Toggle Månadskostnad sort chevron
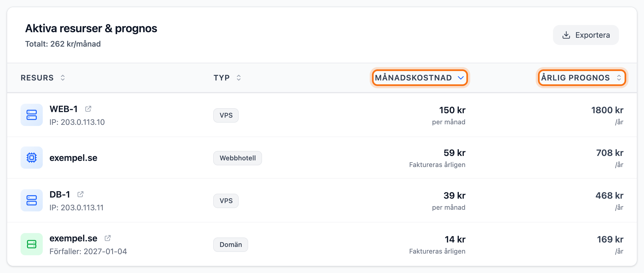 pyautogui.click(x=461, y=78)
